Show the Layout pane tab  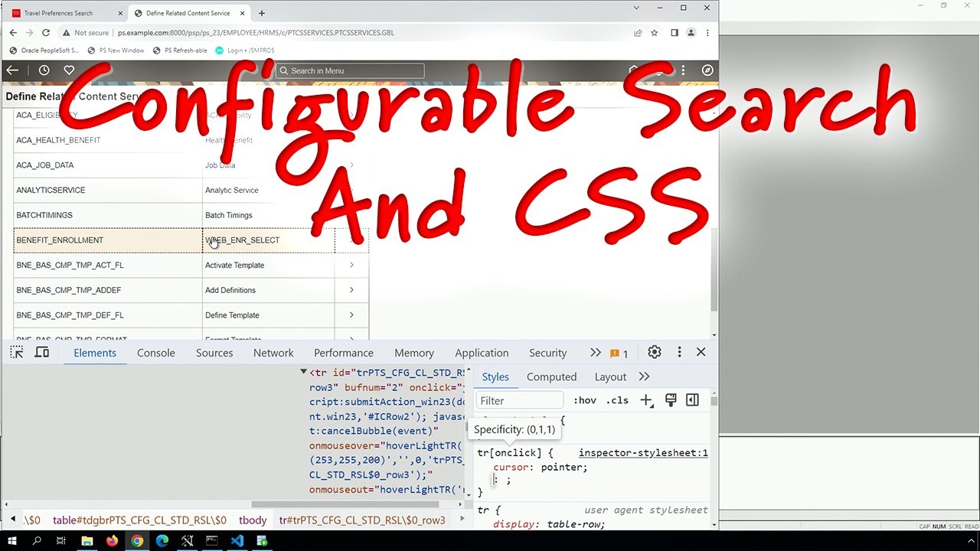point(610,377)
